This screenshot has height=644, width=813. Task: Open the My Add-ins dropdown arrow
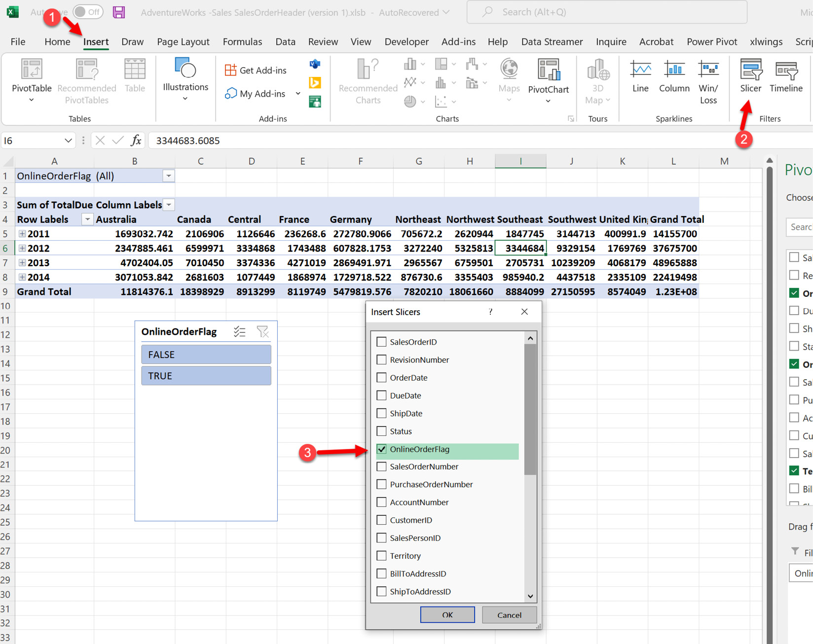click(x=298, y=94)
